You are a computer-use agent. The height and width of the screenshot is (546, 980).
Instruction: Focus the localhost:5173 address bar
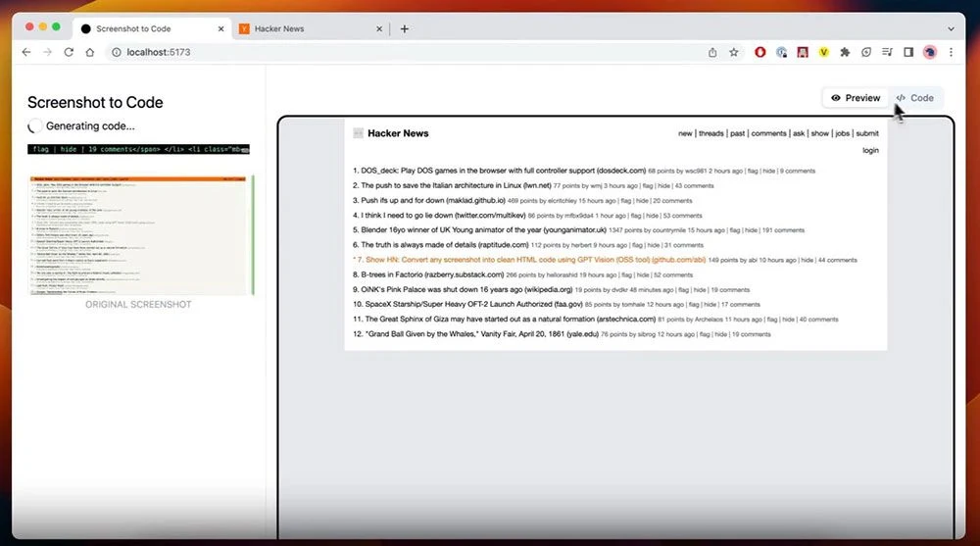click(x=400, y=53)
